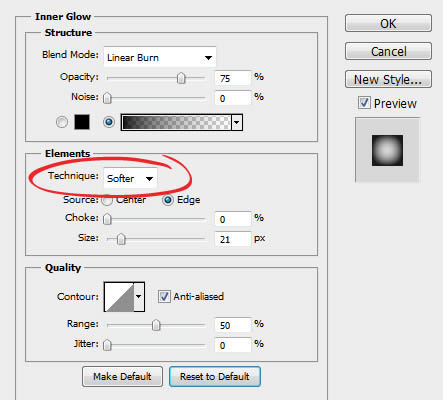Expand the Technique Softer dropdown
Image resolution: width=443 pixels, height=400 pixels.
[x=130, y=178]
